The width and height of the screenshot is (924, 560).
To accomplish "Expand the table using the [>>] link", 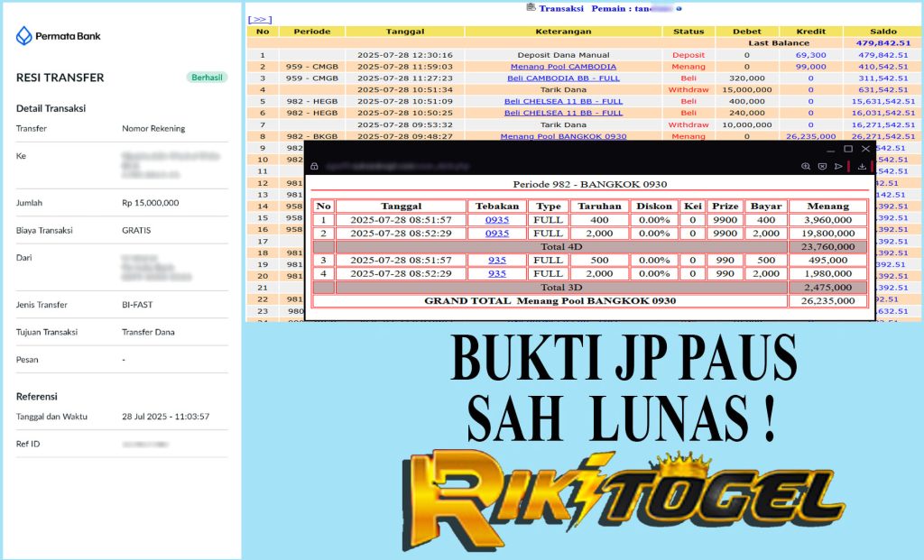I will (259, 19).
